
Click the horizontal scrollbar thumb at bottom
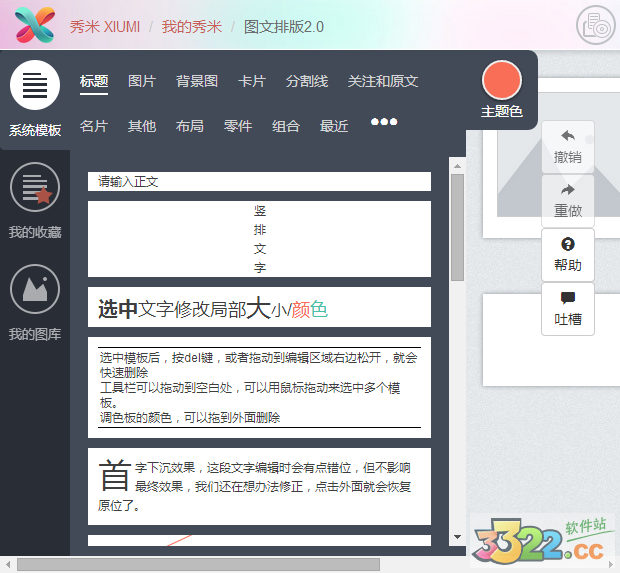coord(198,564)
